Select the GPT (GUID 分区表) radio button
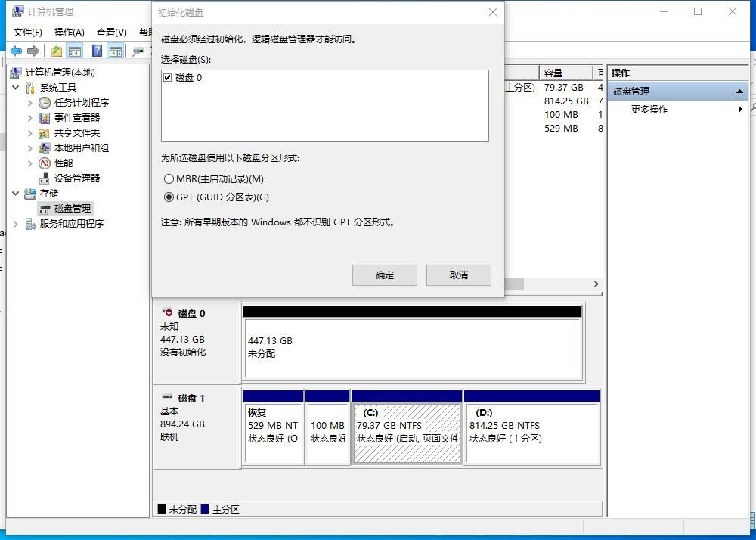756x540 pixels. click(x=169, y=197)
